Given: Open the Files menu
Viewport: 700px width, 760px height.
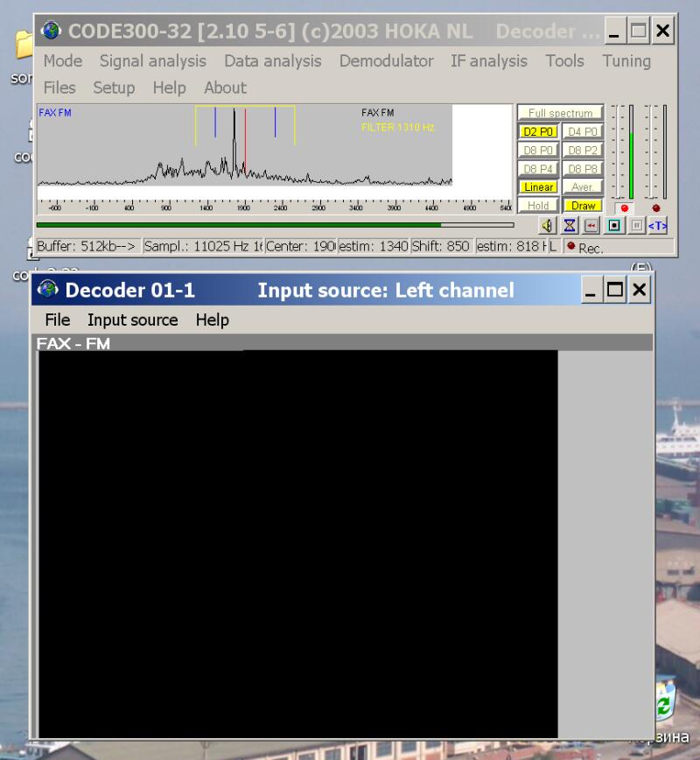Looking at the screenshot, I should point(59,88).
